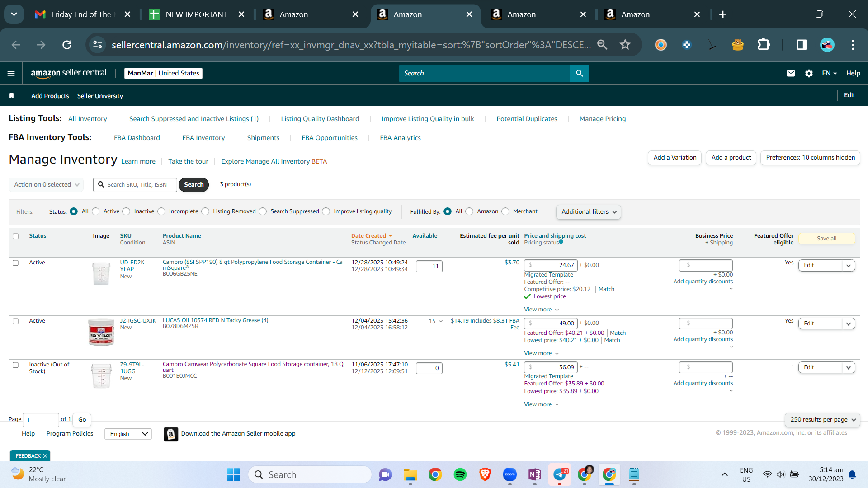Image resolution: width=868 pixels, height=488 pixels.
Task: Click the Available column header
Action: tap(425, 236)
